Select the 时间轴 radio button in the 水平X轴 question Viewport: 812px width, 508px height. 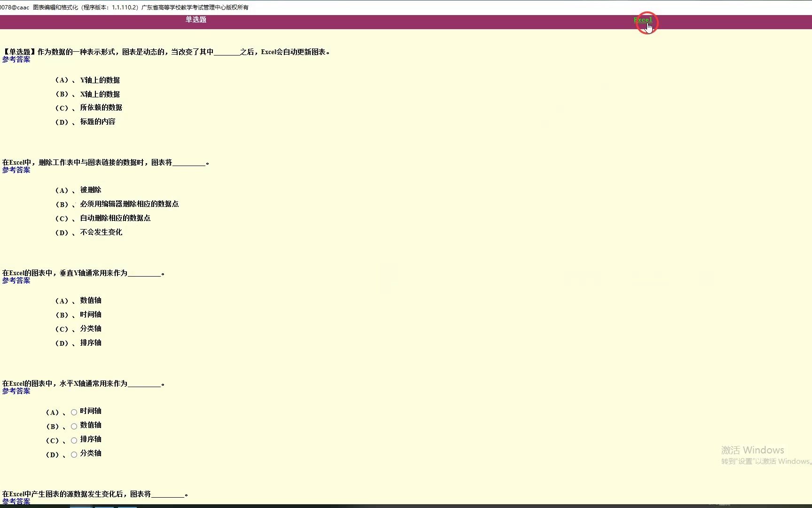[74, 413]
